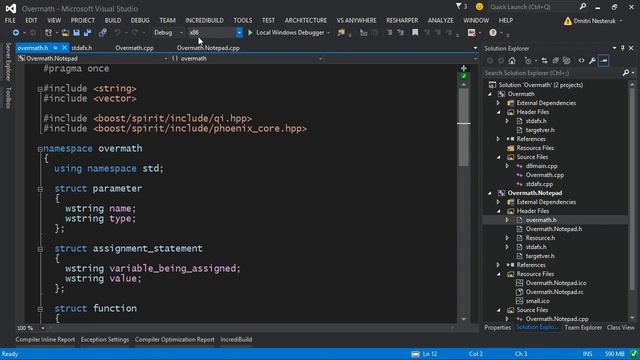Click the New Project toolbar icon
Viewport: 640px width, 360px height.
click(x=49, y=33)
